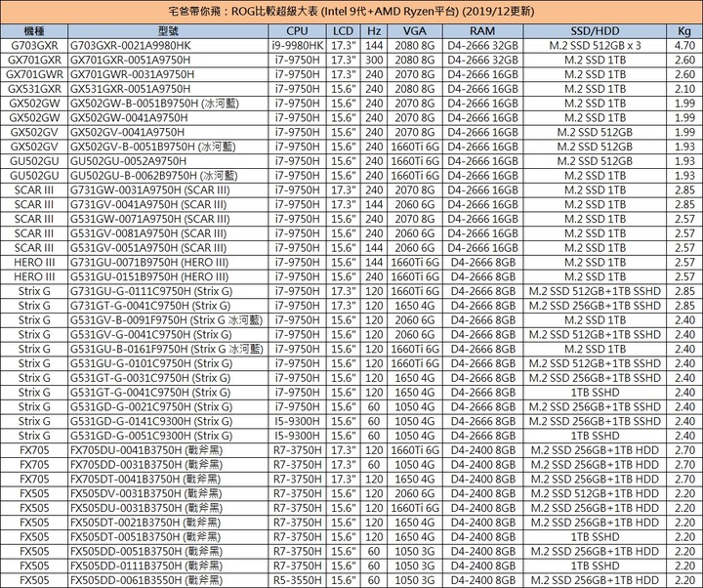Screen dimensions: 703x588
Task: Select model cell FX705DT-0041B3750H (戰斧黑)
Action: 168,479
